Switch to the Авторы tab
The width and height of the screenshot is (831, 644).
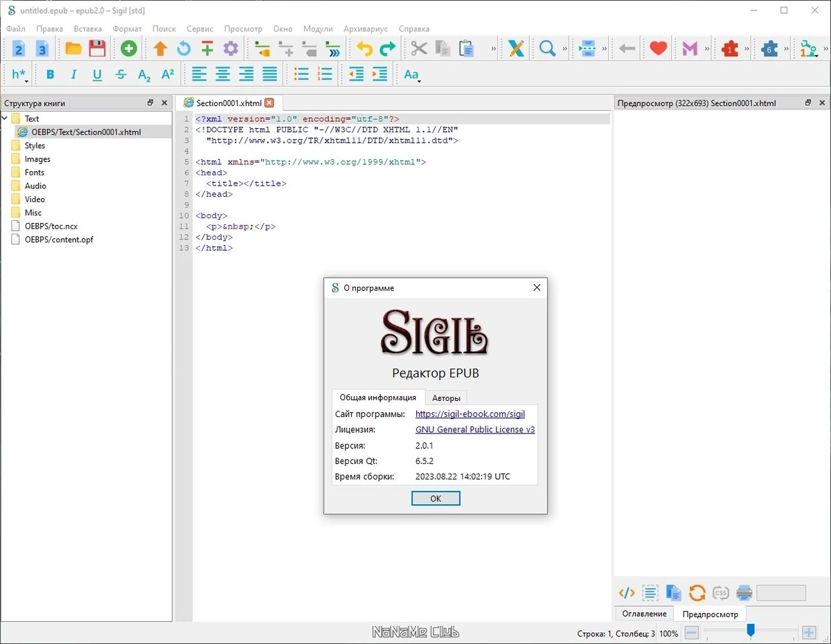click(446, 398)
